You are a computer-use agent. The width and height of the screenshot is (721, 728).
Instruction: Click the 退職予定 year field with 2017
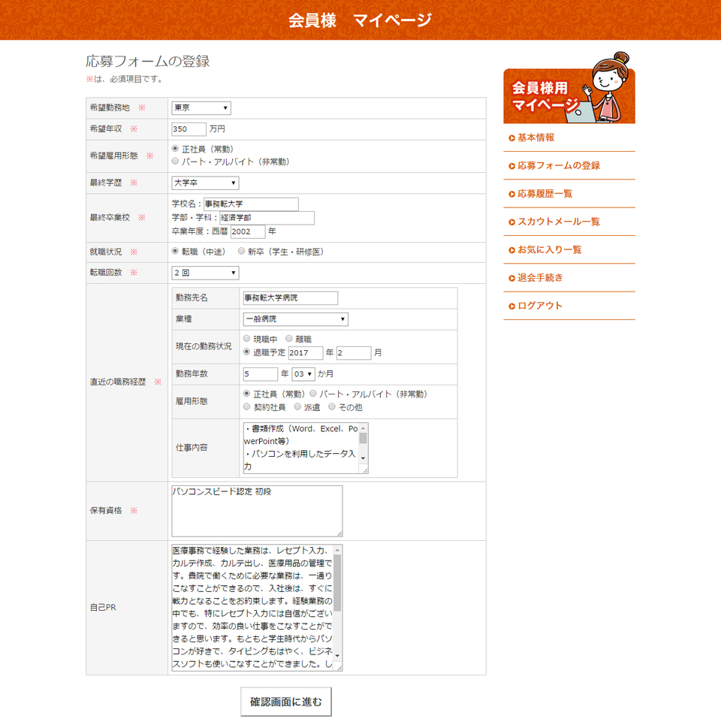click(306, 353)
